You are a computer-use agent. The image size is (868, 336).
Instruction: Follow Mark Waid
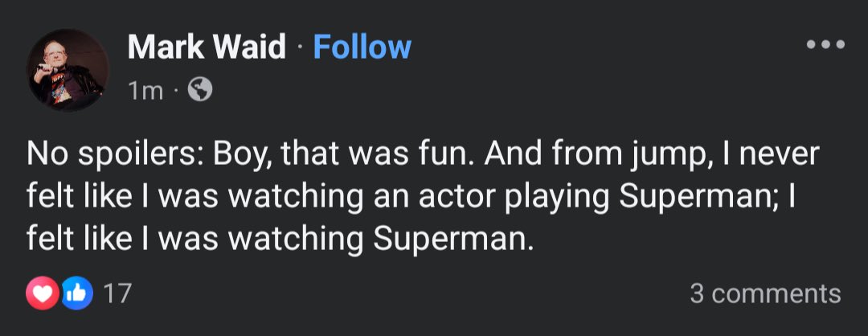(x=362, y=47)
